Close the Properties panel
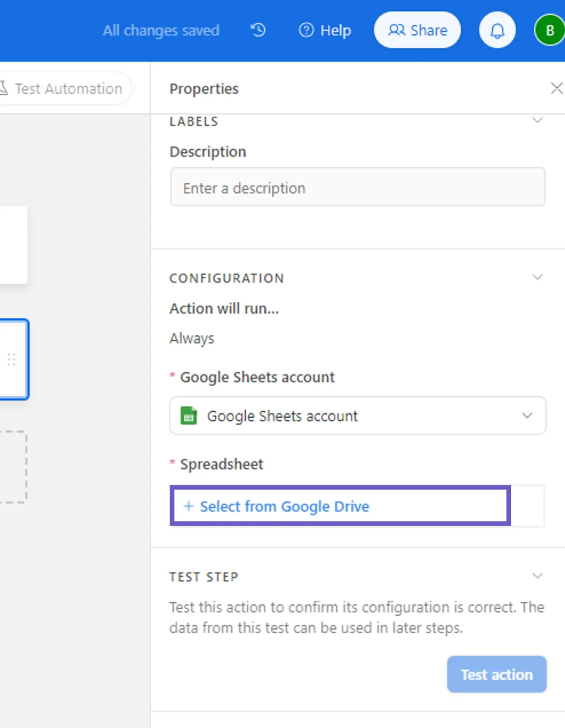The width and height of the screenshot is (565, 728). pos(556,88)
